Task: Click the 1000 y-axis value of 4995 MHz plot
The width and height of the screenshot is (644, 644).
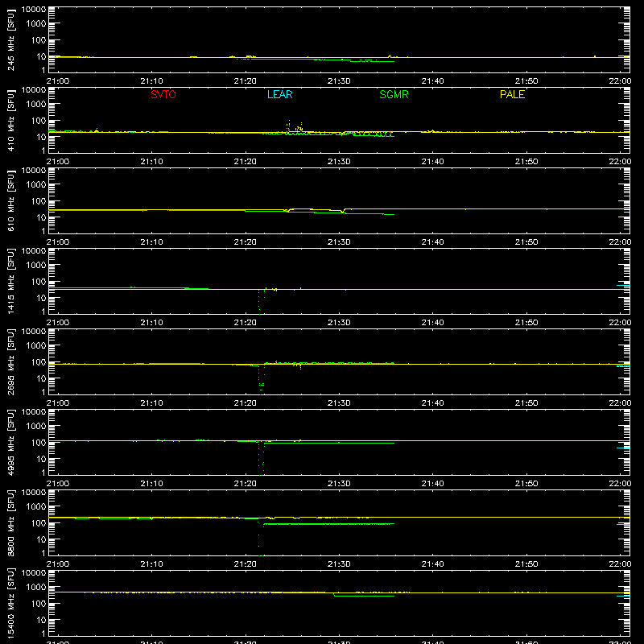Action: (36, 427)
